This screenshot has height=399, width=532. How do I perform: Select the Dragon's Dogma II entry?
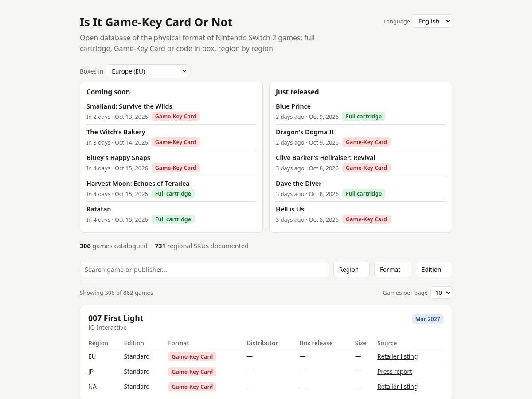[305, 132]
